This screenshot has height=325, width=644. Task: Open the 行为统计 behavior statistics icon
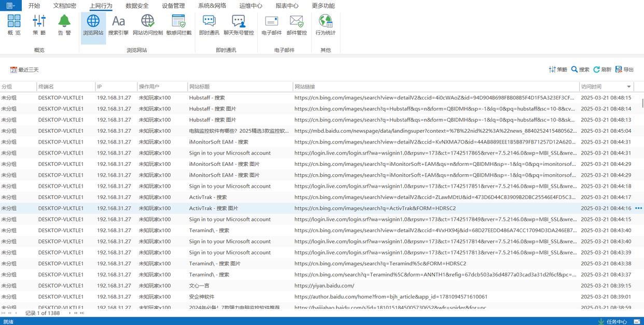(325, 25)
